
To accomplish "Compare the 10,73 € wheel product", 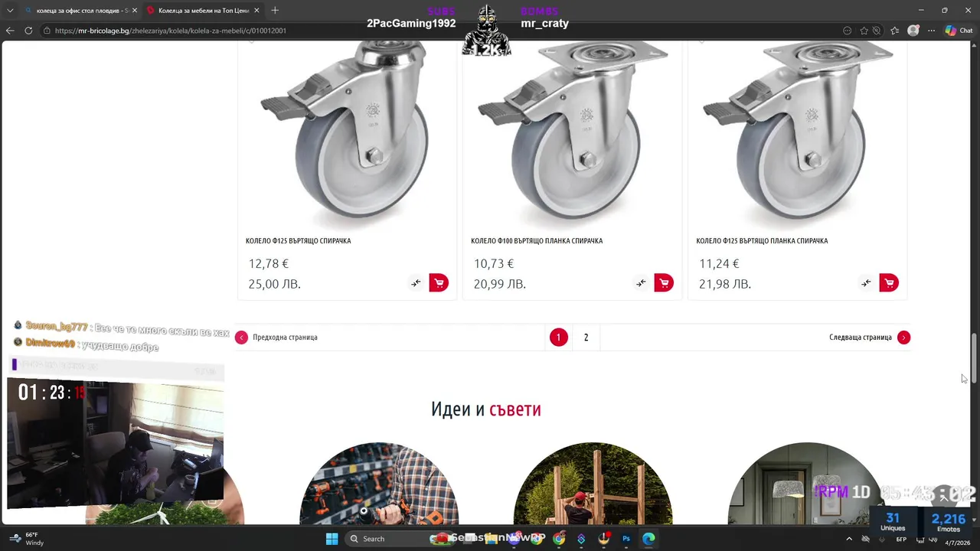I will (641, 283).
